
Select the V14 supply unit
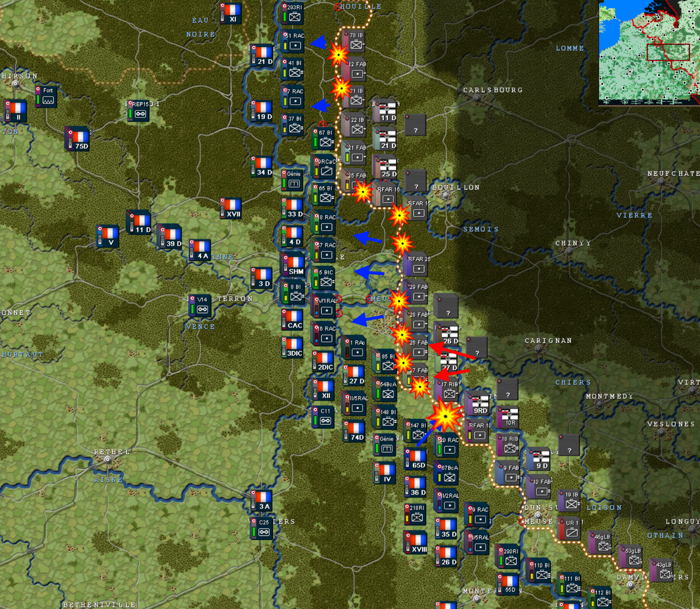coord(200,306)
